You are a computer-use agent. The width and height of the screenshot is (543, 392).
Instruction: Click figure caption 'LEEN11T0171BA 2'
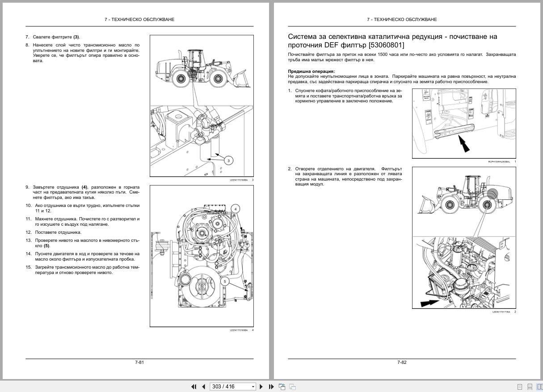coord(504,312)
